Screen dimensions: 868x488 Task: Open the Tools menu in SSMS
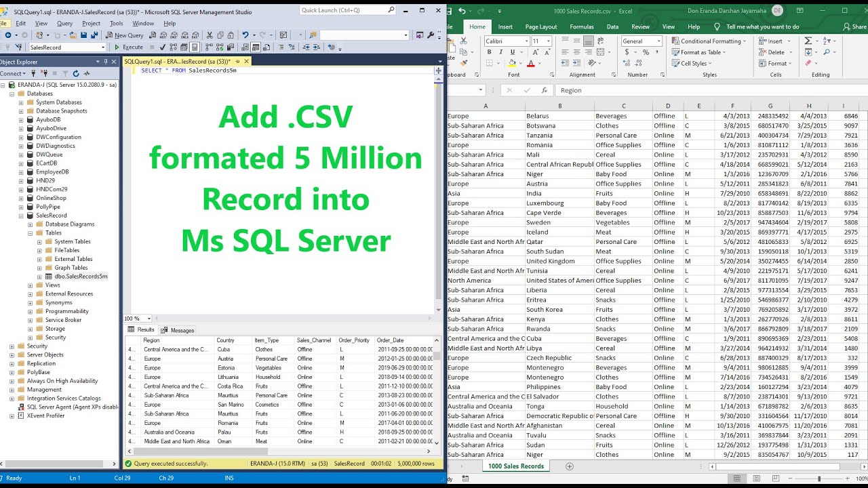(117, 23)
